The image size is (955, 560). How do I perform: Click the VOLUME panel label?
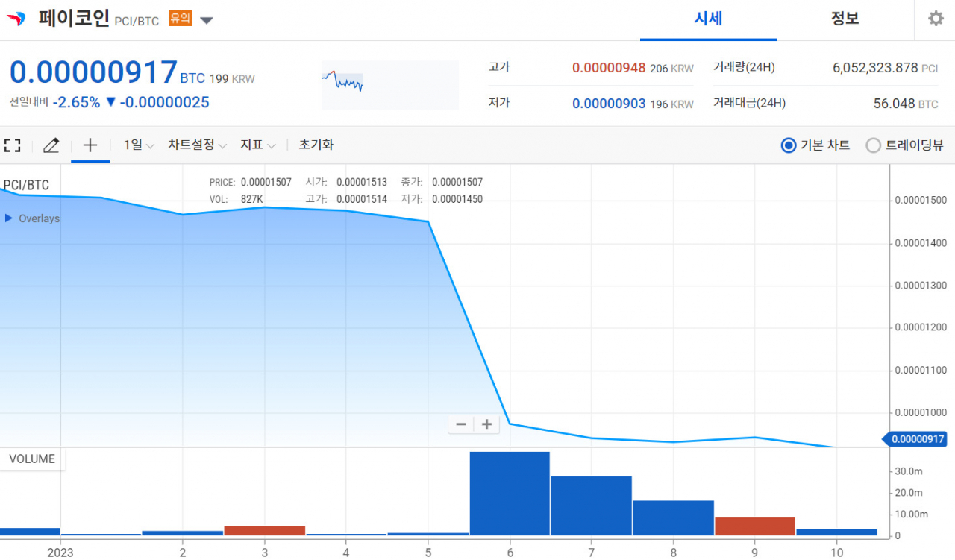(x=30, y=459)
